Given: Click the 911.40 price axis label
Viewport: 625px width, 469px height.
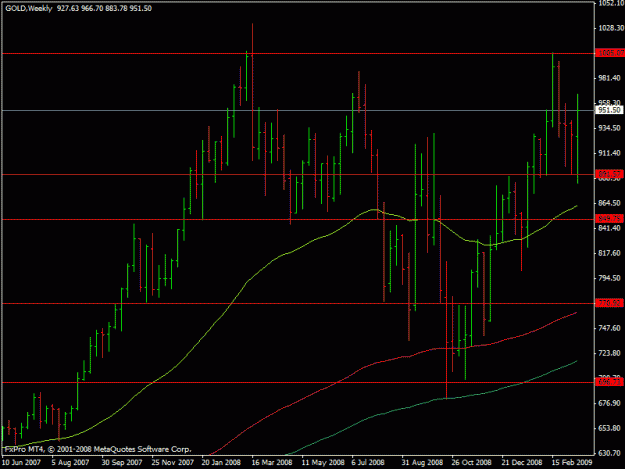Looking at the screenshot, I should click(609, 153).
